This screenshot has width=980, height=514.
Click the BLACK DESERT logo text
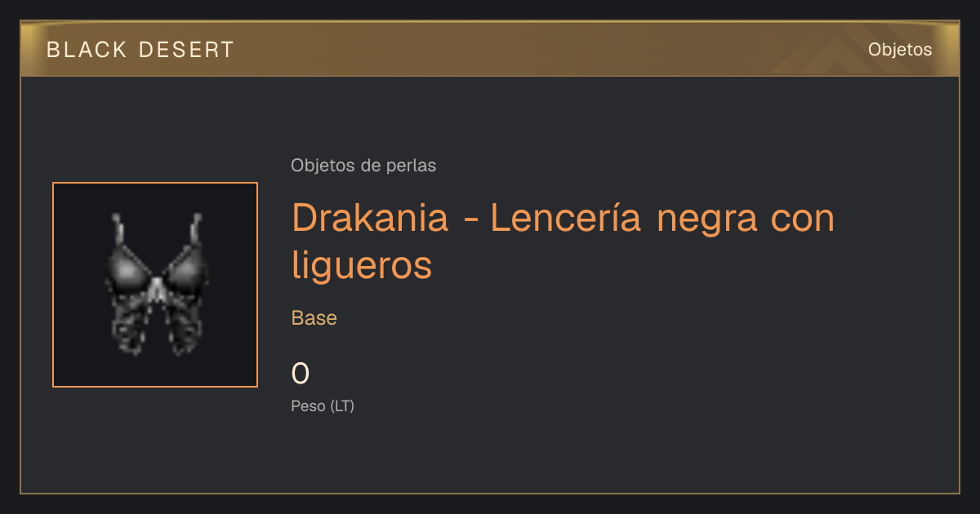click(x=140, y=50)
